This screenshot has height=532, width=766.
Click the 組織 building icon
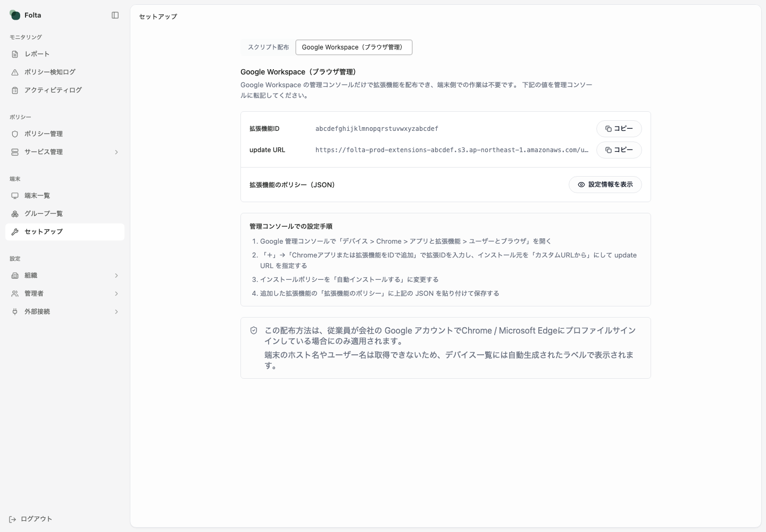15,276
